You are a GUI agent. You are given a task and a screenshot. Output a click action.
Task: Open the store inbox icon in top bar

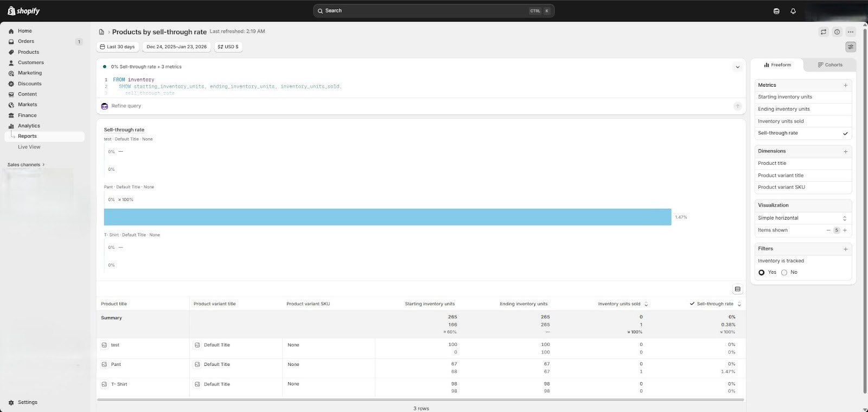click(x=776, y=11)
